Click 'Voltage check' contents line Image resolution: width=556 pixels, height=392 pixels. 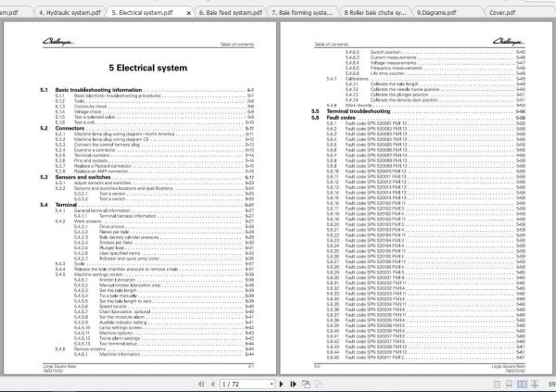[x=155, y=112]
